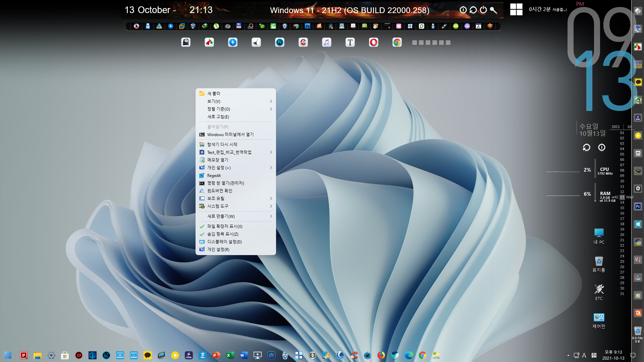Click the uTorrent icon in the small top dock
Screen dimensions: 644x362
point(216,26)
